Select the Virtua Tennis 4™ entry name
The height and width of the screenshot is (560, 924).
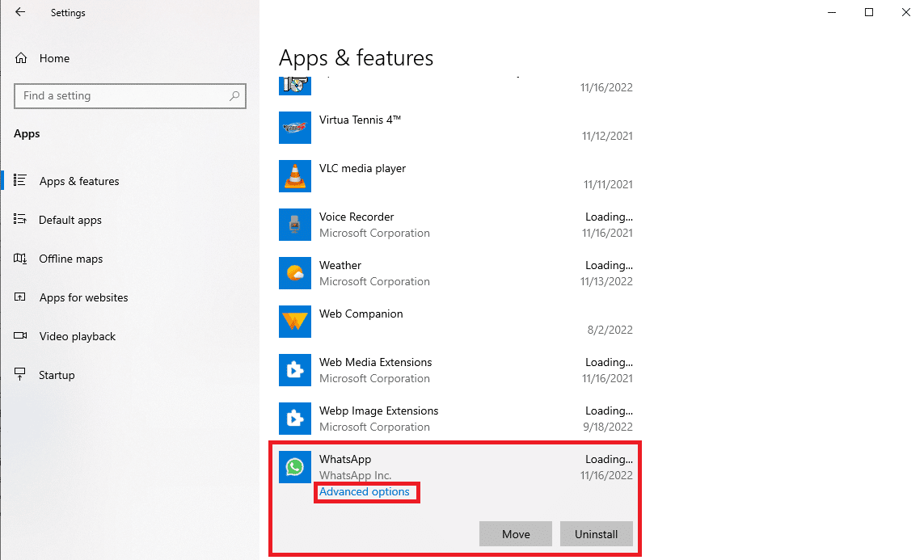tap(360, 120)
